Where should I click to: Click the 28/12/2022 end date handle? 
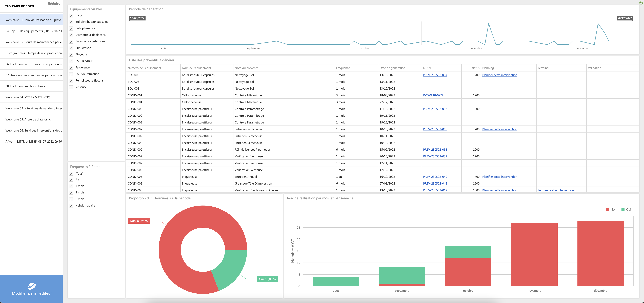[625, 18]
